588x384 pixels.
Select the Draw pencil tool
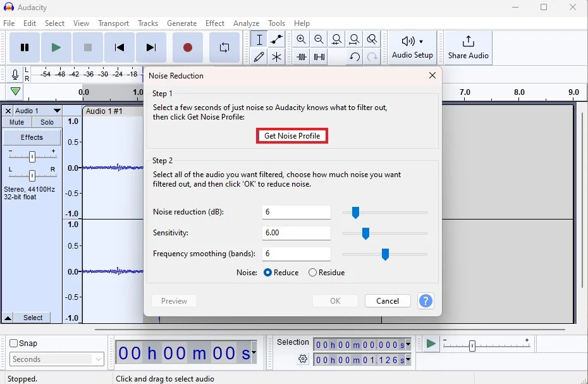coord(259,57)
